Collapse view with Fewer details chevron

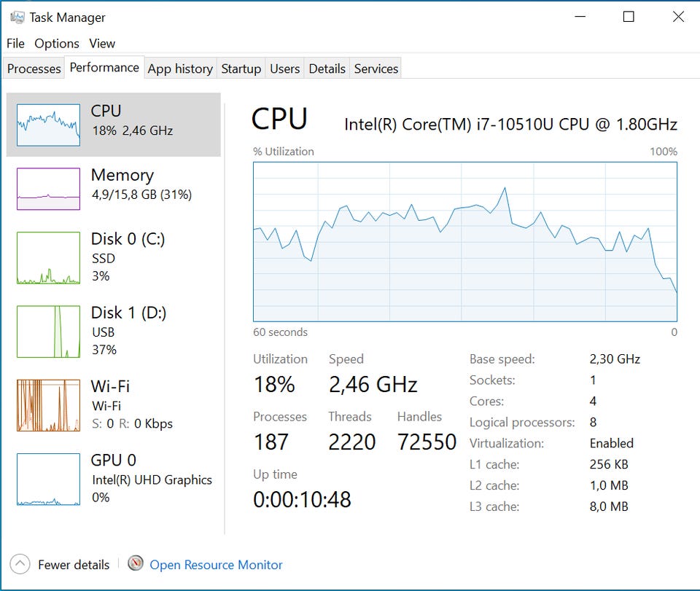20,564
